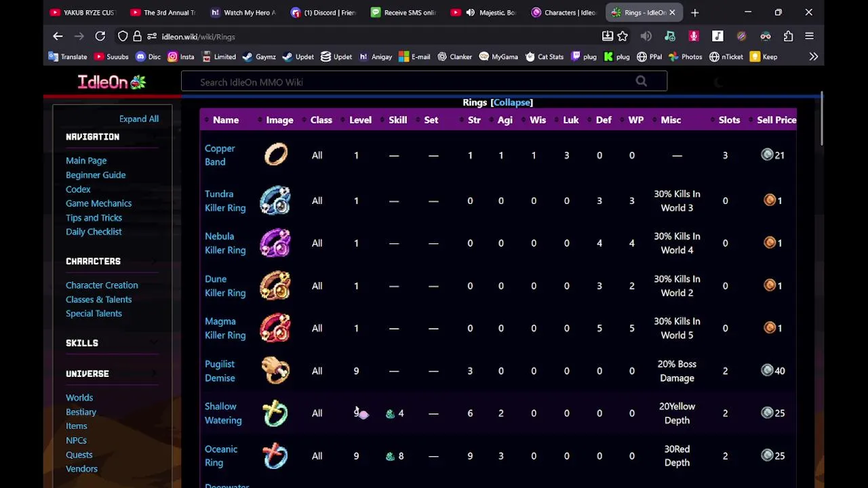Click the tracking protection shield icon
This screenshot has width=868, height=488.
click(x=123, y=37)
